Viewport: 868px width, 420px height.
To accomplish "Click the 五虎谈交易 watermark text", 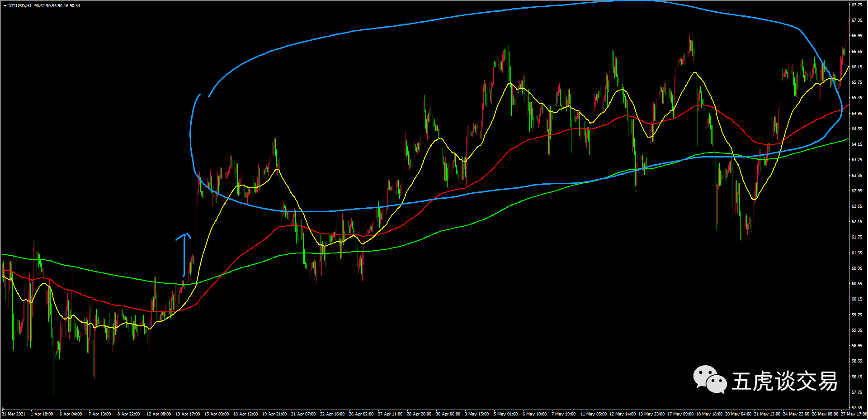I will [x=784, y=381].
